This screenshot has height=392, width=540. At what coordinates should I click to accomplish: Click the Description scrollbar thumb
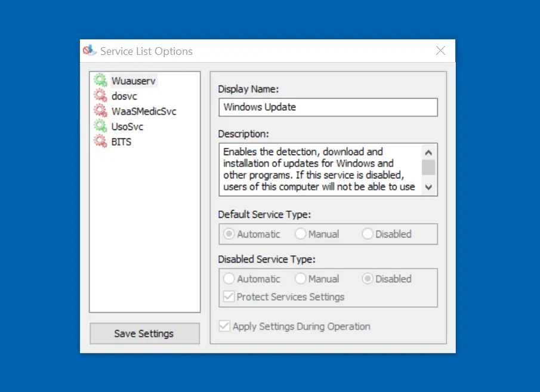[428, 168]
